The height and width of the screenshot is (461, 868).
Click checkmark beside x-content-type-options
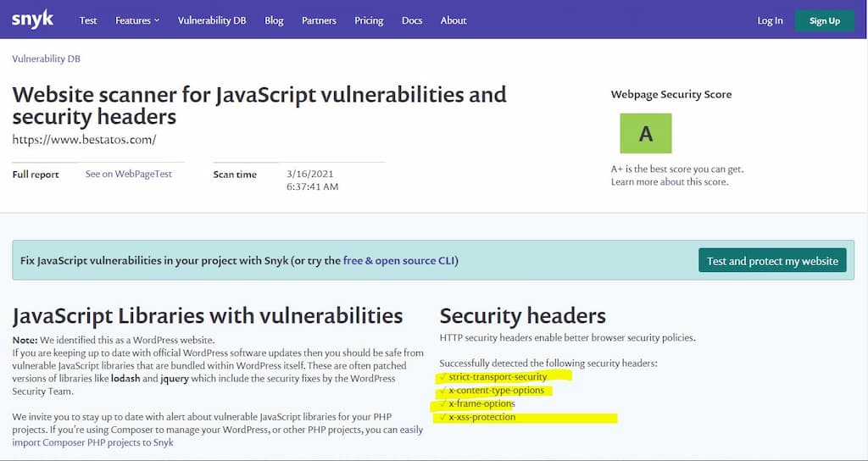point(442,390)
